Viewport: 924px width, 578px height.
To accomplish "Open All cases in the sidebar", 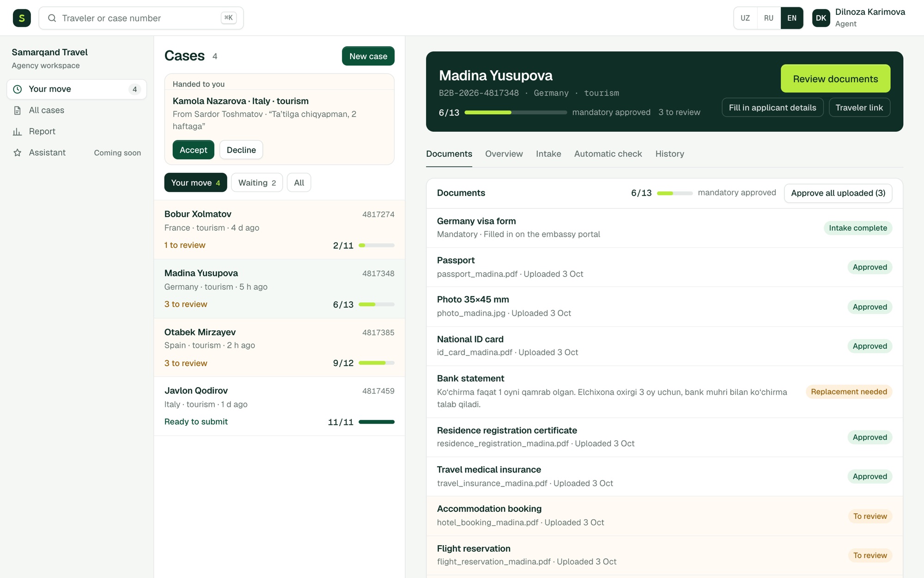I will tap(77, 111).
